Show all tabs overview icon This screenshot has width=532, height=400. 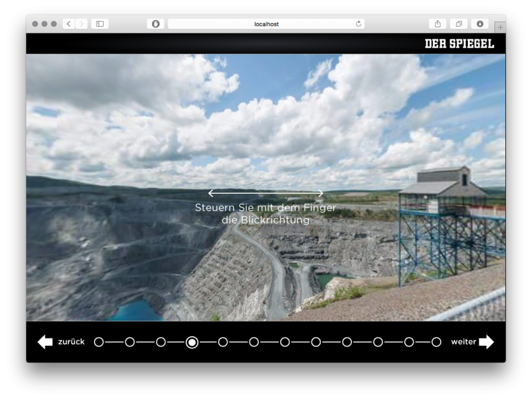click(x=459, y=23)
